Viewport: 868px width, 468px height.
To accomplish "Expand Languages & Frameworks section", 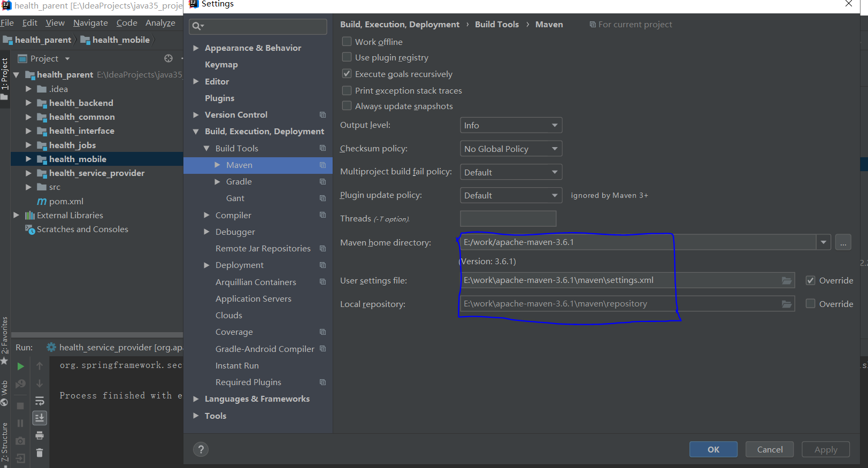I will pos(196,399).
